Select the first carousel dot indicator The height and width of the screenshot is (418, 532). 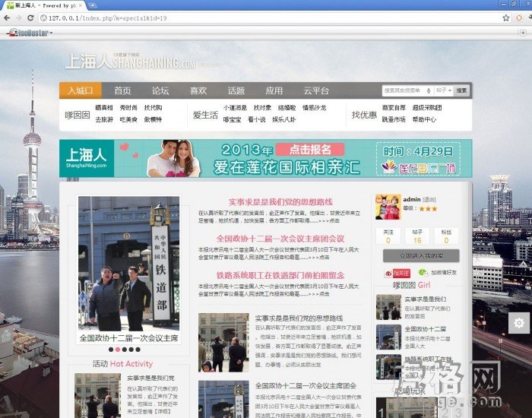point(111,350)
